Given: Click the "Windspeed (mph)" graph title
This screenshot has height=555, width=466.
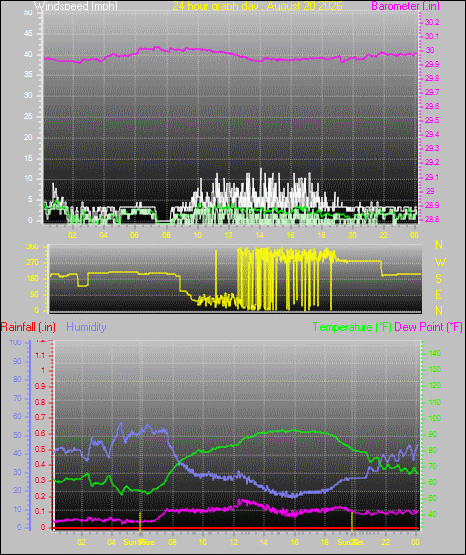Looking at the screenshot, I should pos(76,6).
